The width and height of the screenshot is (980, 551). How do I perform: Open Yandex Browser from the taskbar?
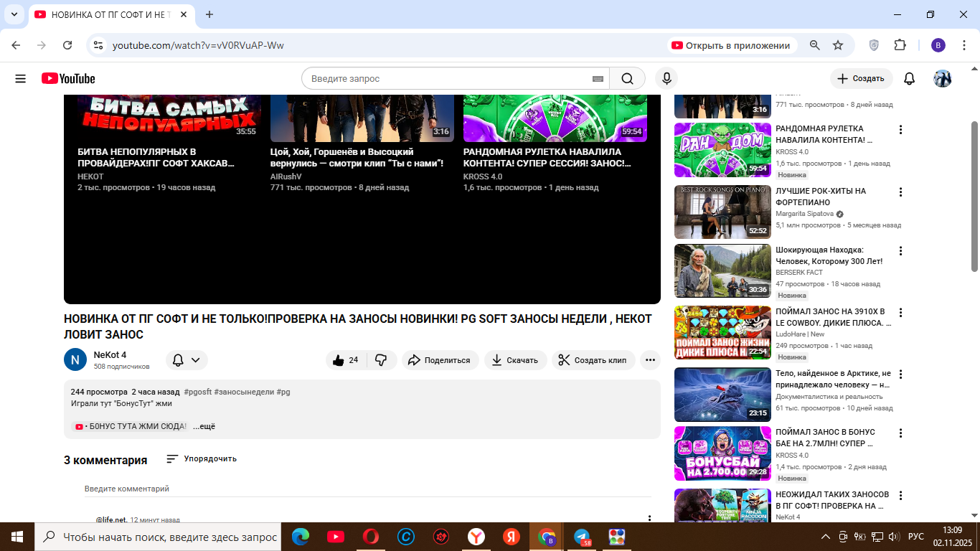(476, 537)
